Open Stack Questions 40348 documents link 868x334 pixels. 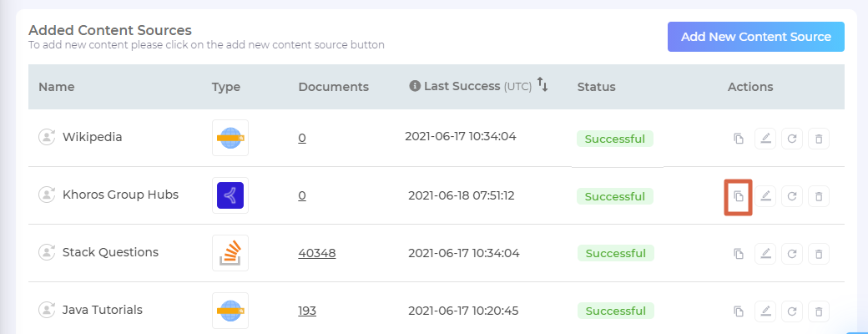pyautogui.click(x=317, y=252)
